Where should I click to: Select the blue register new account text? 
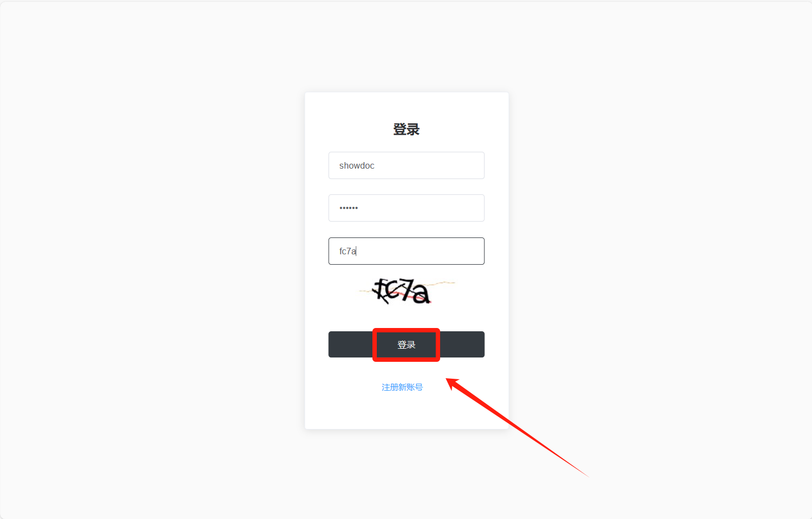pos(402,387)
